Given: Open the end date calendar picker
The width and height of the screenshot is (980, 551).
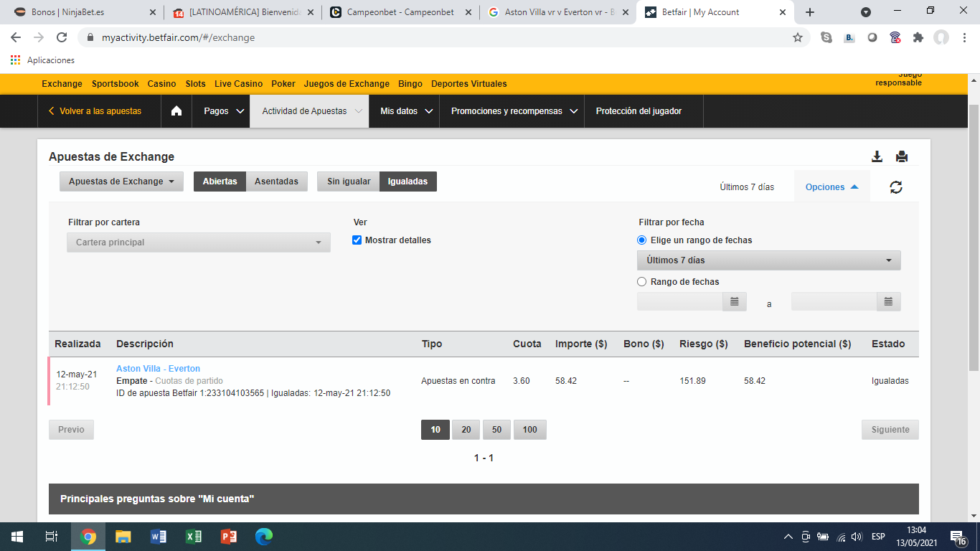Looking at the screenshot, I should pos(888,302).
